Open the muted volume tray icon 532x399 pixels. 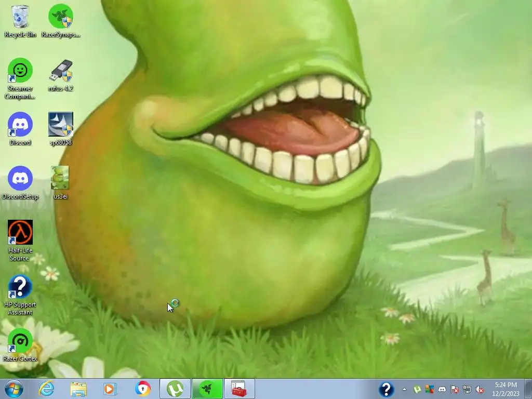(x=480, y=390)
